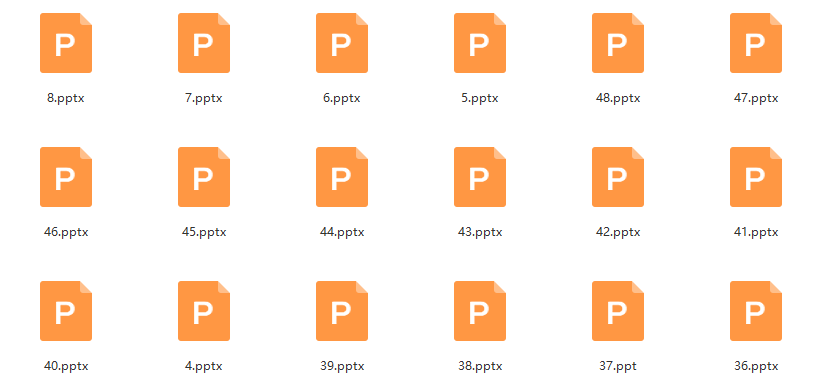
Task: Click the file name text 37.ppt
Action: (x=618, y=366)
